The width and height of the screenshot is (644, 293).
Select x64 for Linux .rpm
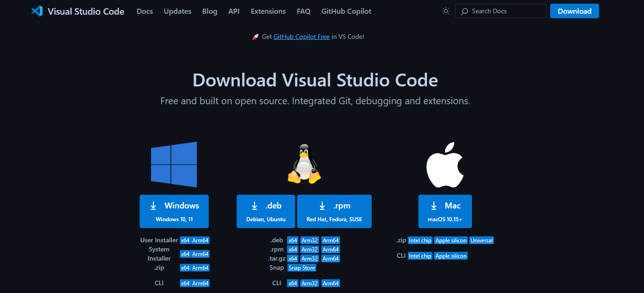292,250
